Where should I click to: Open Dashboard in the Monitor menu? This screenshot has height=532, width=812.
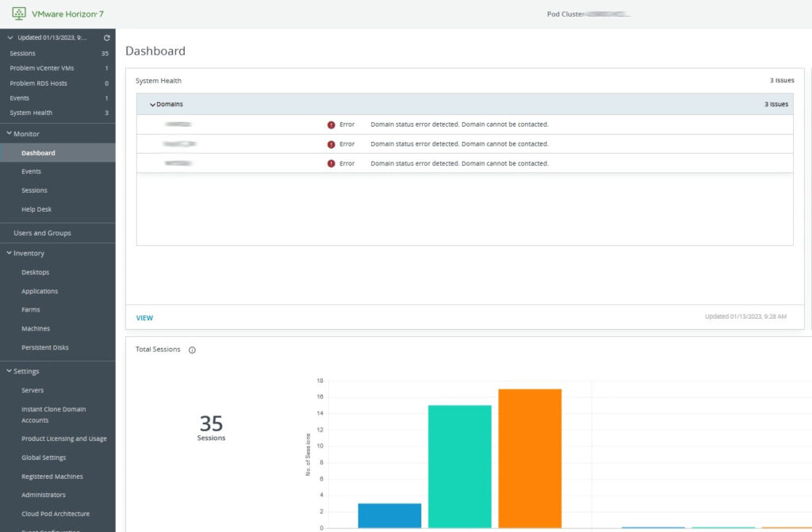click(x=57, y=153)
